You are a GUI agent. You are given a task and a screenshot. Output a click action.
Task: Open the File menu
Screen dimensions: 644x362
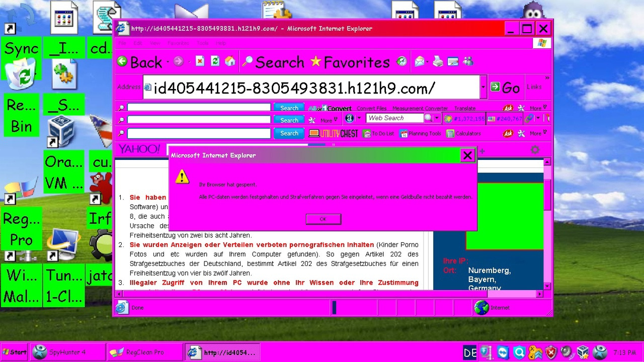point(122,43)
